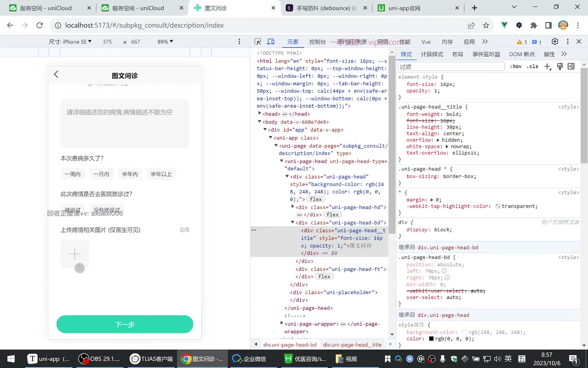This screenshot has width=588, height=368.
Task: Open the iPhone SE device size dropdown
Action: [70, 42]
